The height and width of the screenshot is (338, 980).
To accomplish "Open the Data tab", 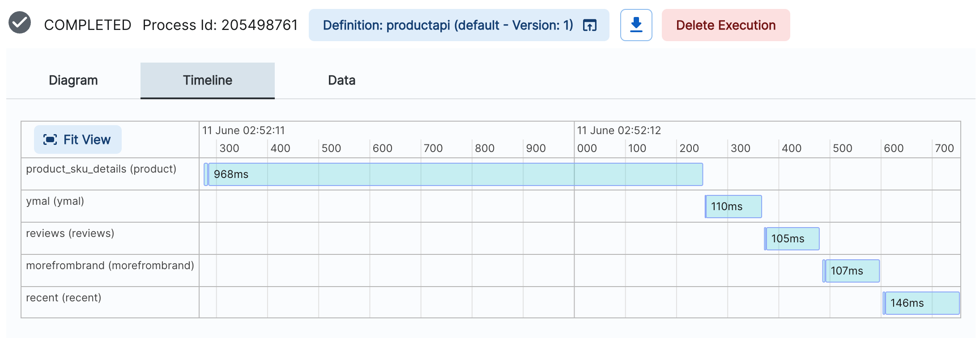I will tap(341, 80).
